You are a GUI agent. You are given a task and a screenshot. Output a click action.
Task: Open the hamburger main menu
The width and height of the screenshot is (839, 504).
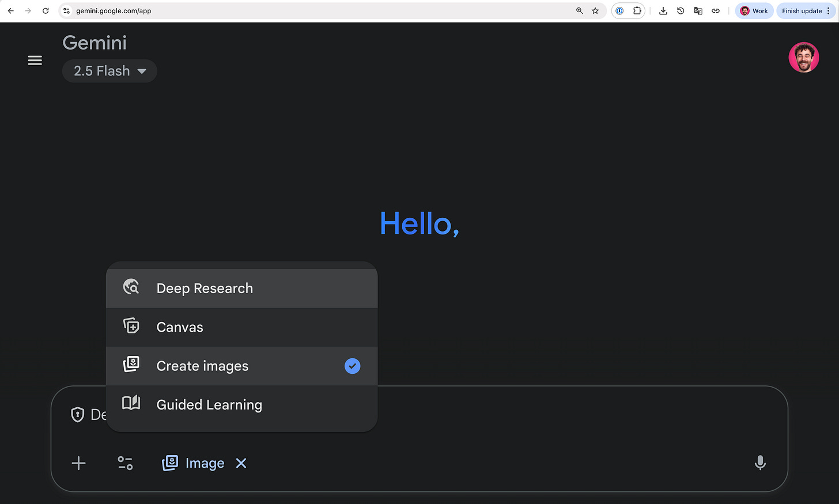[x=35, y=60]
